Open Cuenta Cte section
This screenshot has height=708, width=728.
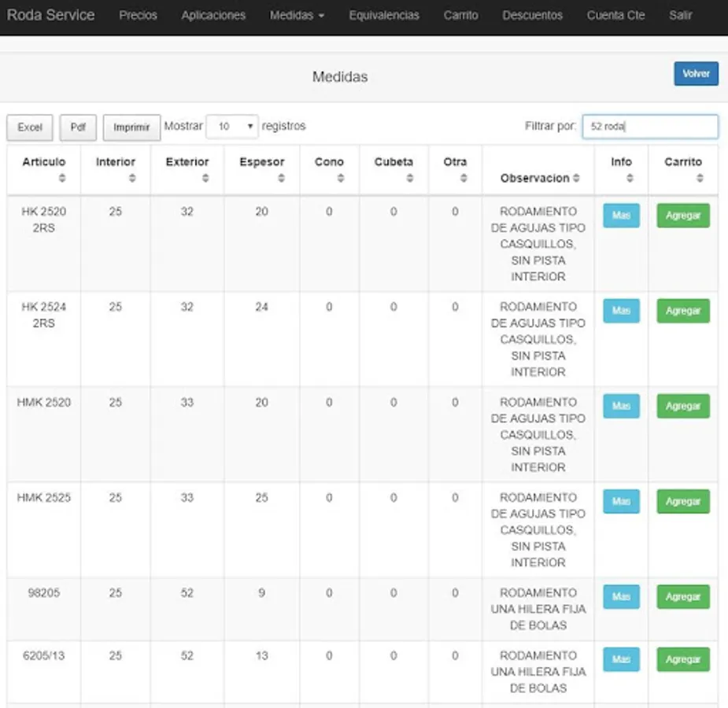pyautogui.click(x=615, y=15)
